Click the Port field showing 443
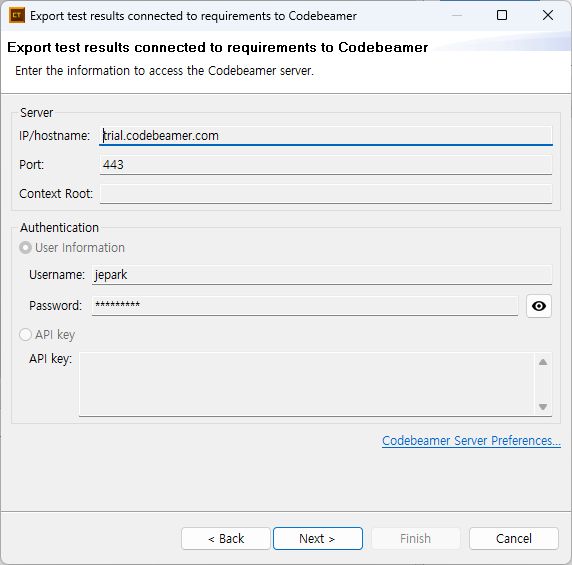This screenshot has width=572, height=565. (326, 165)
